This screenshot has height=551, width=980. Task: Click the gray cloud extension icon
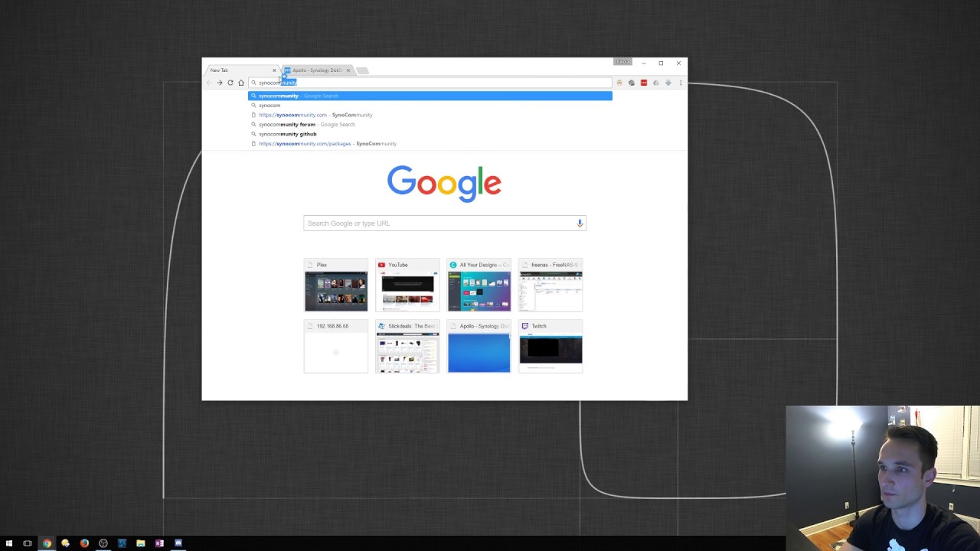point(655,83)
